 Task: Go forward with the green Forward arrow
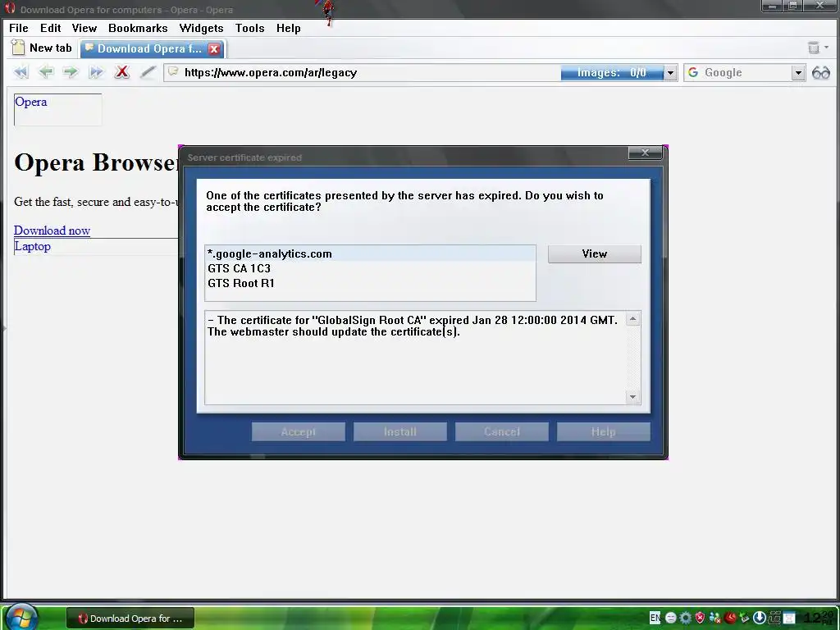71,72
